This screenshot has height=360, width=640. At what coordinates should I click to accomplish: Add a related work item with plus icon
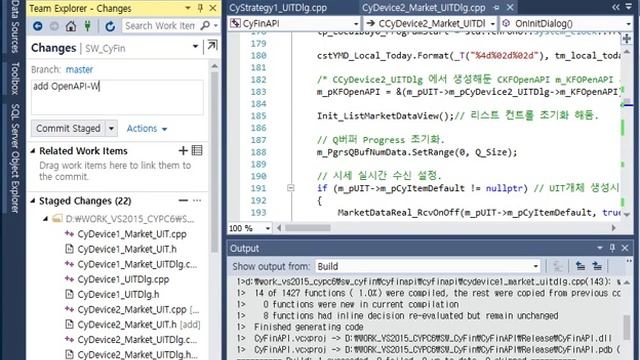click(183, 151)
